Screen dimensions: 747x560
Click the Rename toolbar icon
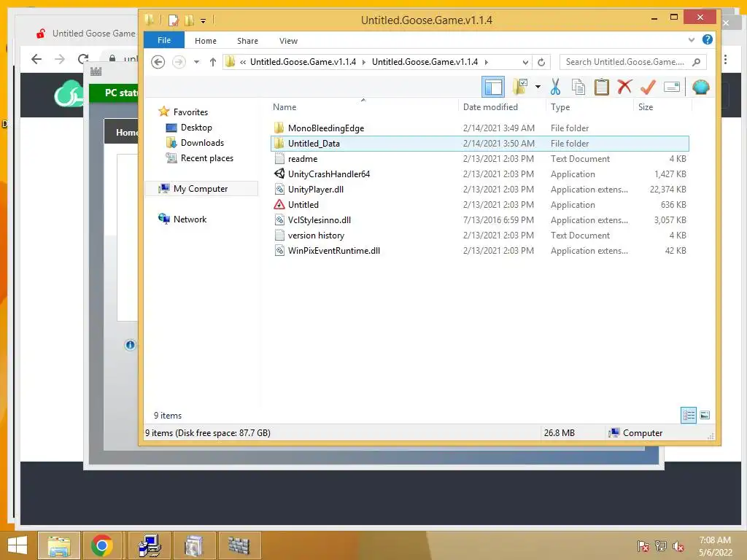click(671, 87)
